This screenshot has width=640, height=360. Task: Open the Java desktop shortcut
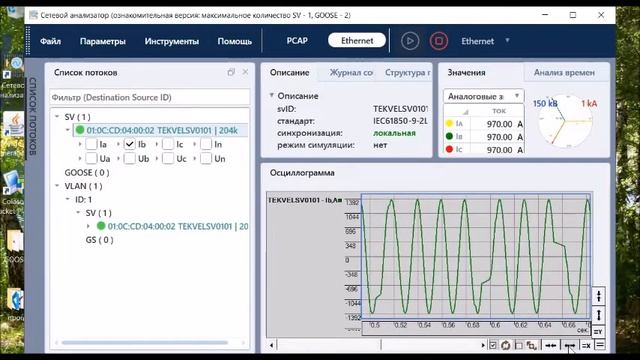tap(14, 124)
